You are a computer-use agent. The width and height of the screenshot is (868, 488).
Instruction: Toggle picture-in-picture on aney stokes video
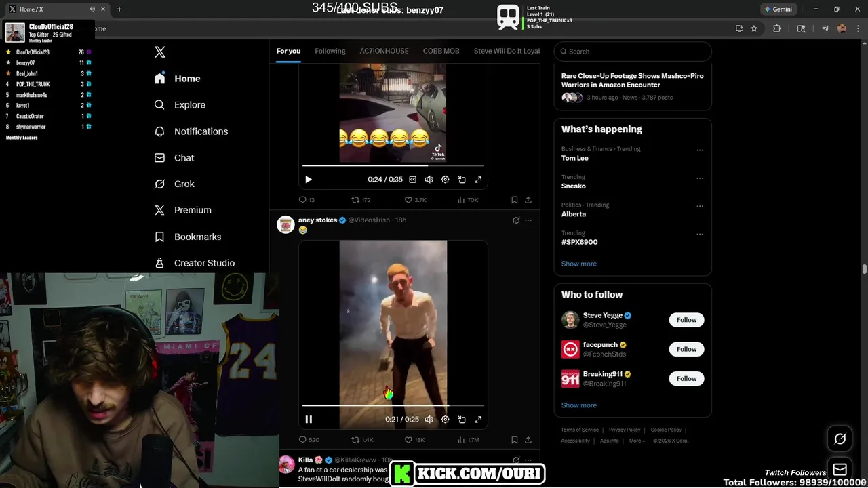pos(462,420)
